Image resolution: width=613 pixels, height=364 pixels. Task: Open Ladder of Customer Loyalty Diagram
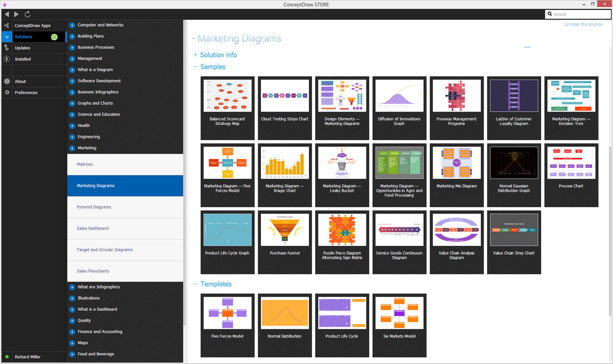click(x=514, y=108)
